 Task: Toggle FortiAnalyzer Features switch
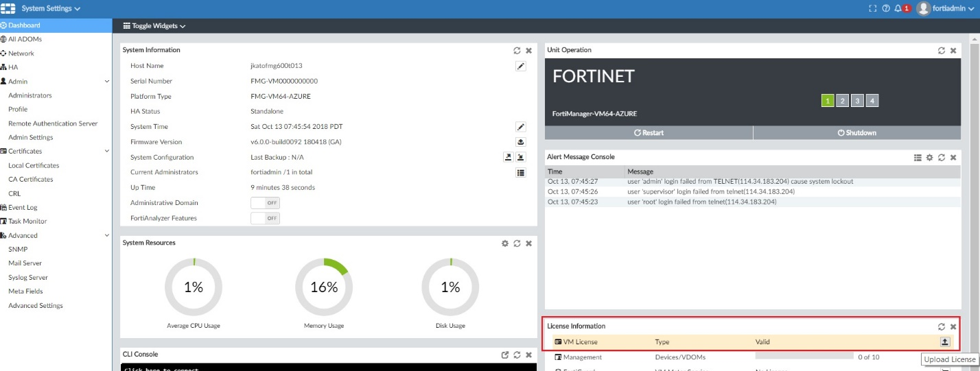265,218
